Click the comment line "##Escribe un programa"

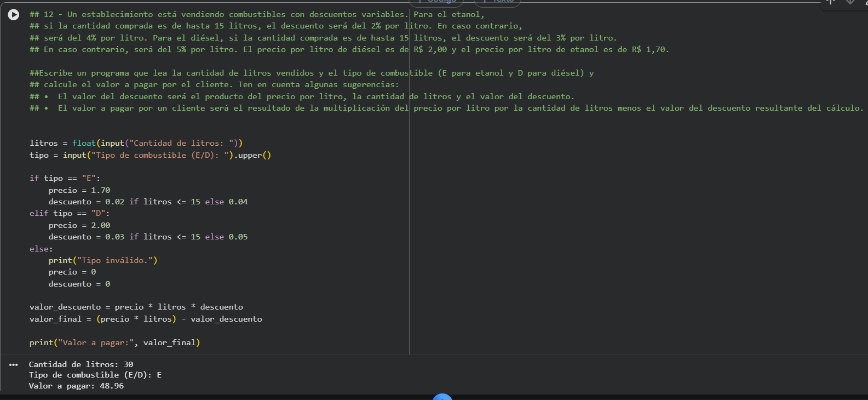click(312, 73)
